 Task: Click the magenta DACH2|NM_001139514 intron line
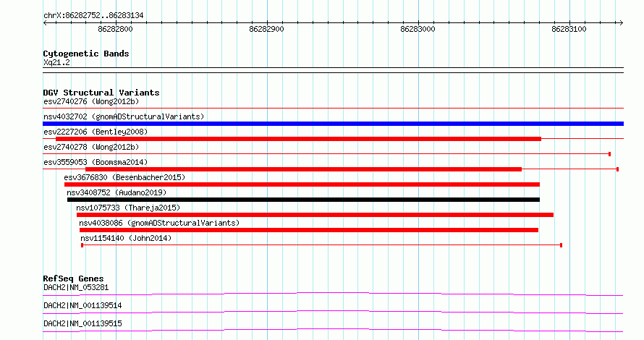333,312
